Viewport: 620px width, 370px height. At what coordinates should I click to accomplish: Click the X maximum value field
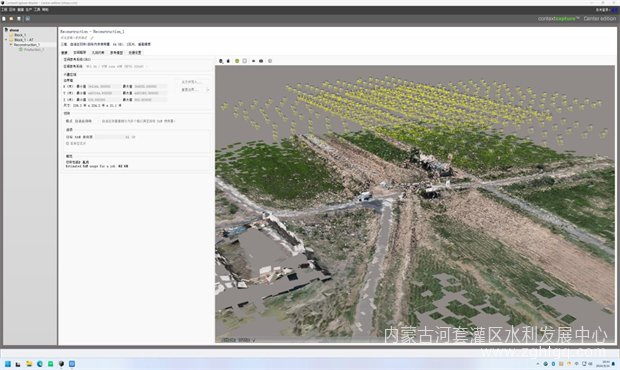coord(150,86)
